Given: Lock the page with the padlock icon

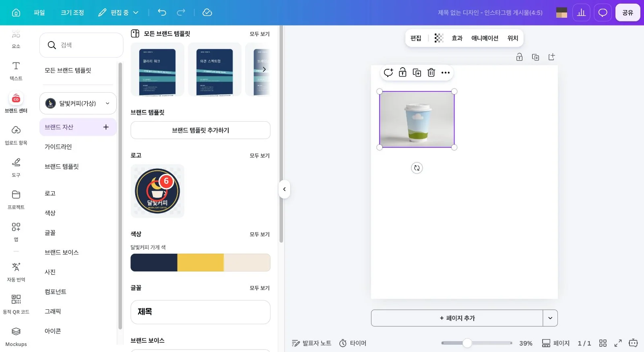Looking at the screenshot, I should 520,57.
